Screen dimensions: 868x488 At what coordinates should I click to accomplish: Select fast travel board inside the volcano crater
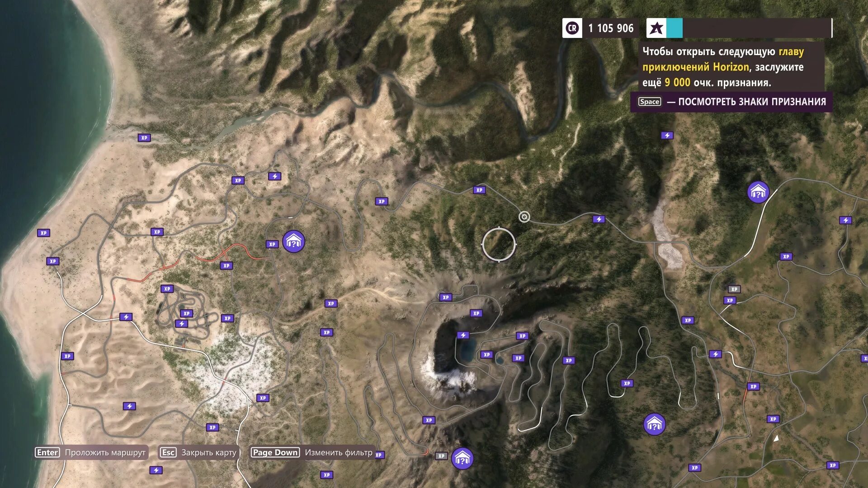(x=463, y=335)
